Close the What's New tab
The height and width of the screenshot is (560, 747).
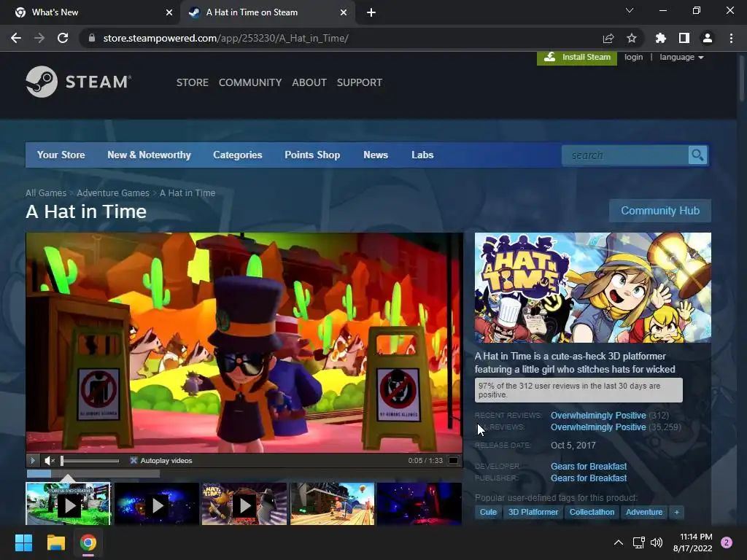[x=169, y=12]
